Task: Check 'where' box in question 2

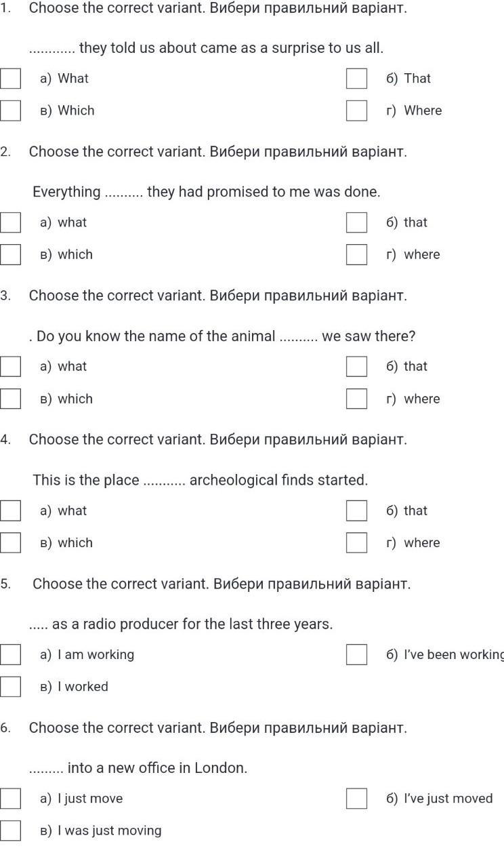Action: pyautogui.click(x=356, y=254)
